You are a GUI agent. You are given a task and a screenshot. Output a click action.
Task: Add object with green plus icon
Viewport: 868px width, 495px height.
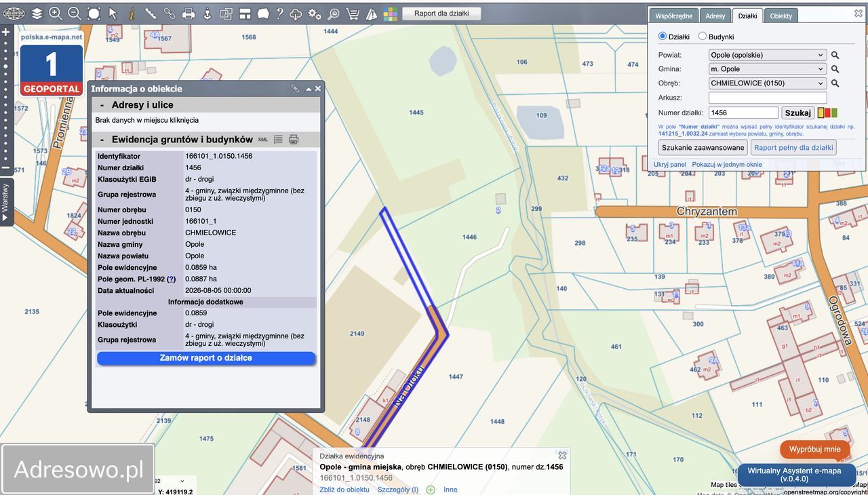coord(431,490)
